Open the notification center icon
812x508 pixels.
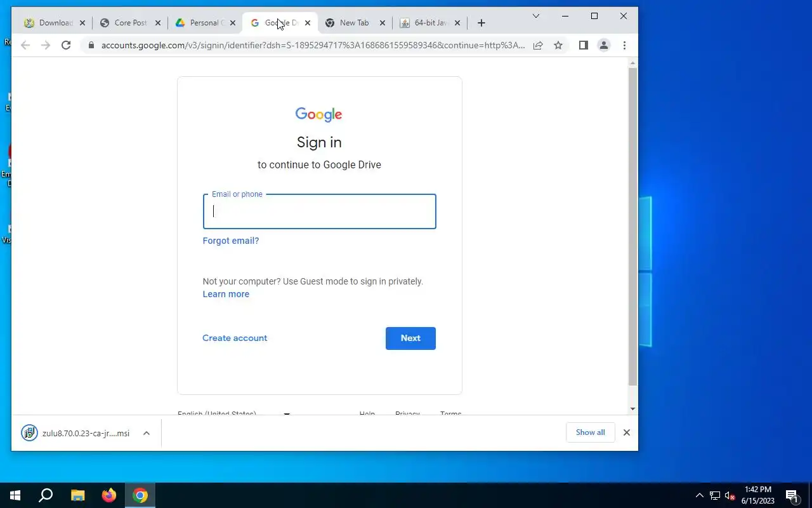[x=792, y=495]
